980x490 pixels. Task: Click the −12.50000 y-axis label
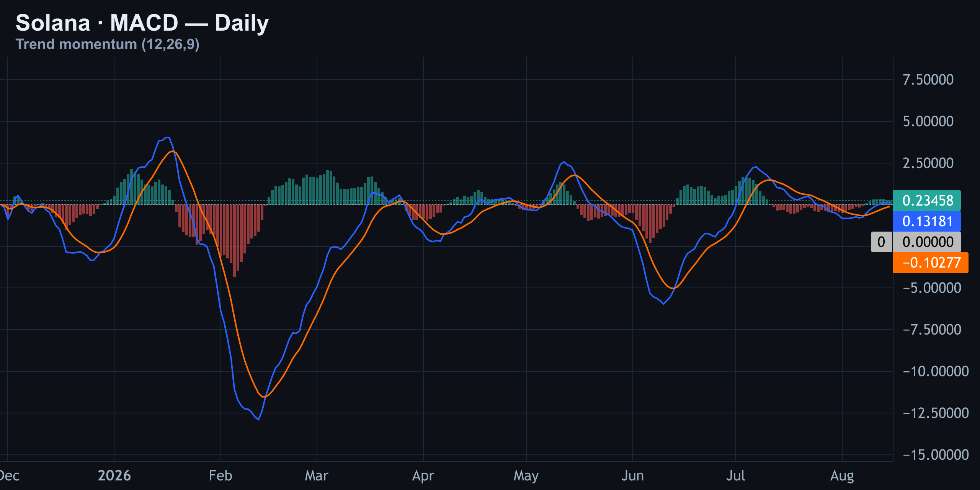(936, 413)
